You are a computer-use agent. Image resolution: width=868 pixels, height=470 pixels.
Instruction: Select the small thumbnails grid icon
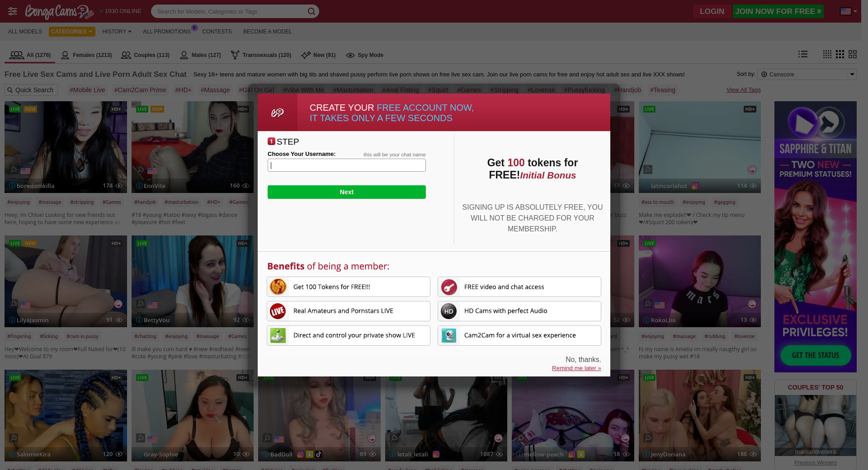(827, 54)
